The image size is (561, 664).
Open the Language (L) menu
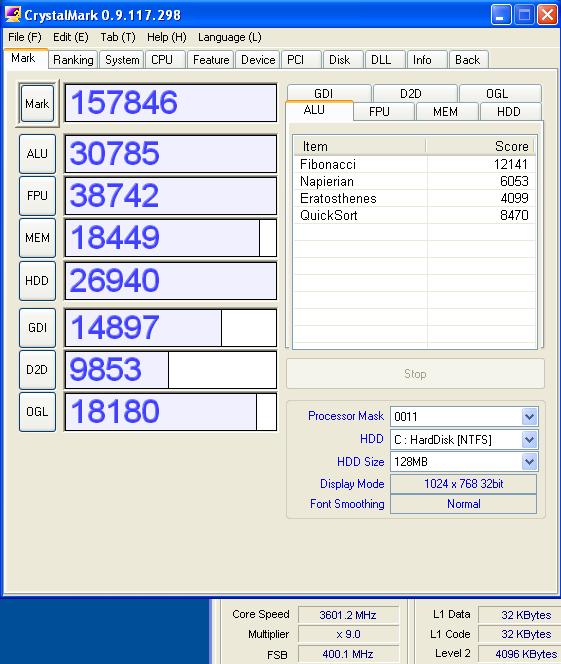click(x=229, y=37)
